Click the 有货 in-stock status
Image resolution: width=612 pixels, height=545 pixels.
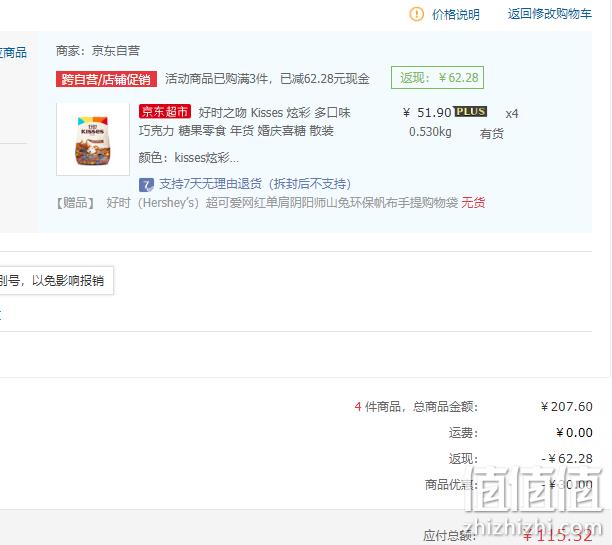point(491,134)
